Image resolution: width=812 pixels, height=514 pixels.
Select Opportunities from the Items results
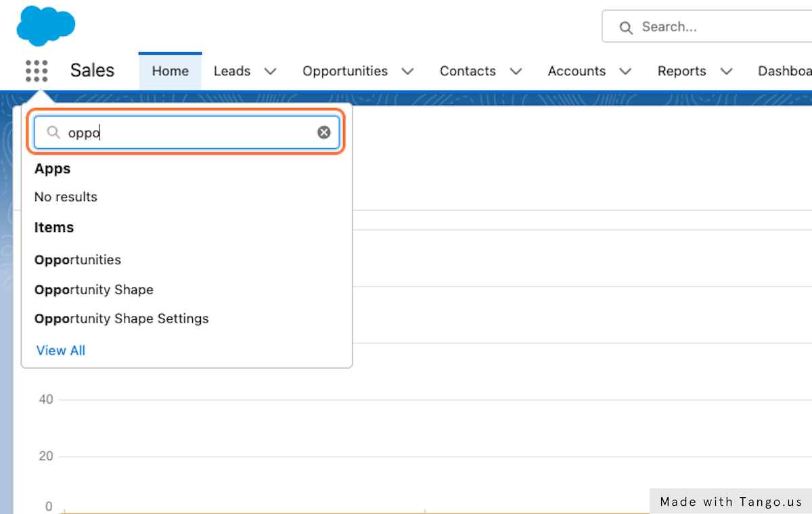(78, 260)
